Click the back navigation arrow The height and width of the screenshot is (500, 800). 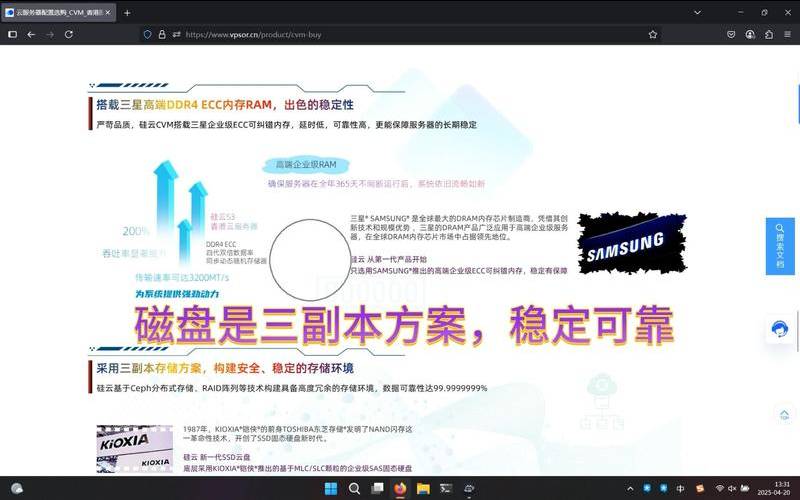pyautogui.click(x=31, y=34)
